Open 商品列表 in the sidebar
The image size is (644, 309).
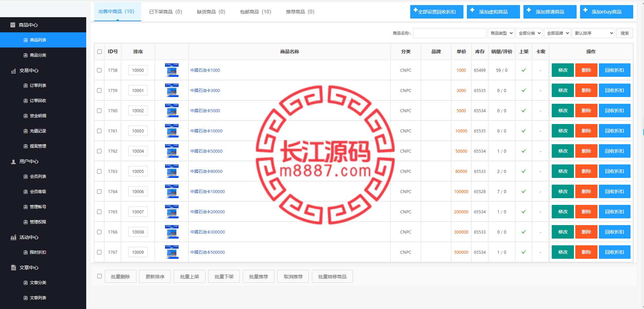point(43,40)
